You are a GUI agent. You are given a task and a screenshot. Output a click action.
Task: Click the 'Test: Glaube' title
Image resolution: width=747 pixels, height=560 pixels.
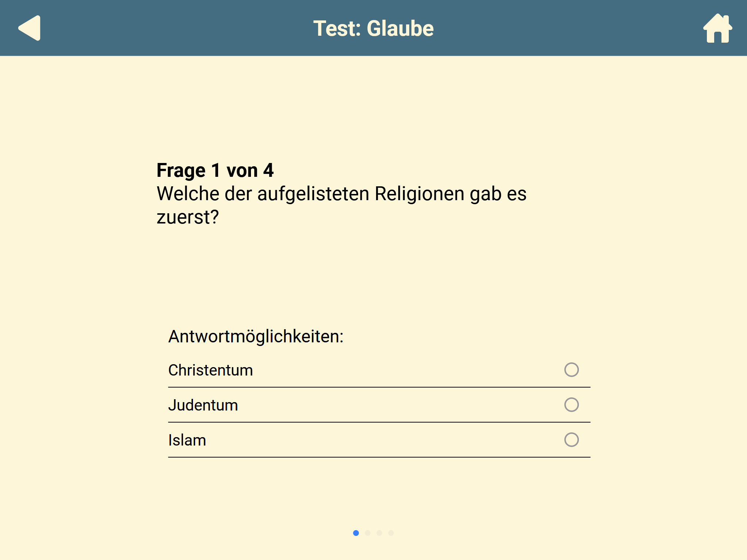(x=373, y=28)
